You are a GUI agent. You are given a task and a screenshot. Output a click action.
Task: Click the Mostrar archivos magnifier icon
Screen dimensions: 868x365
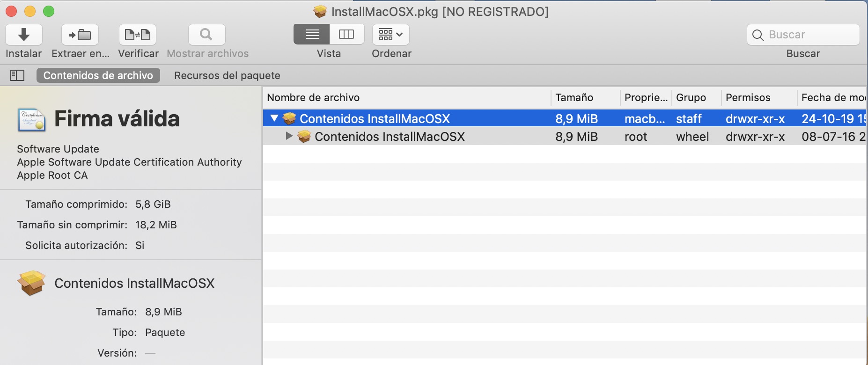point(206,35)
